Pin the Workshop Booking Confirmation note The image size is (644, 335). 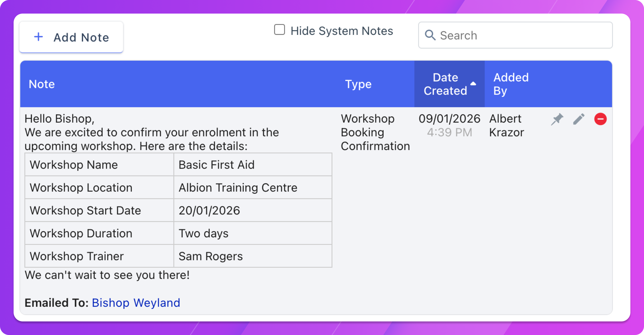557,119
